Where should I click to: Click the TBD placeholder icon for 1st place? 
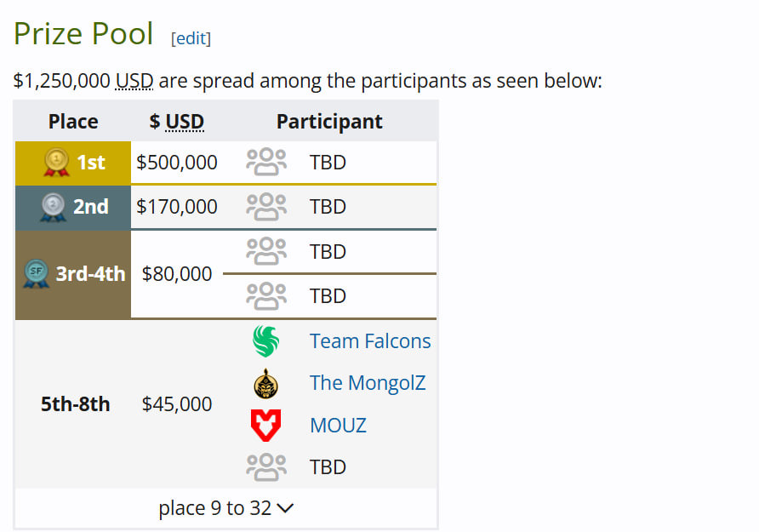coord(266,162)
